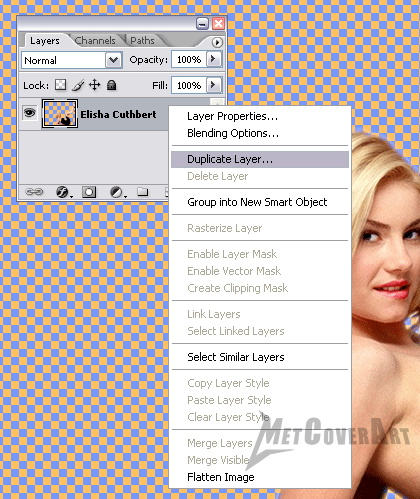Create a new layer group folder icon
This screenshot has width=420, height=499.
(x=142, y=192)
